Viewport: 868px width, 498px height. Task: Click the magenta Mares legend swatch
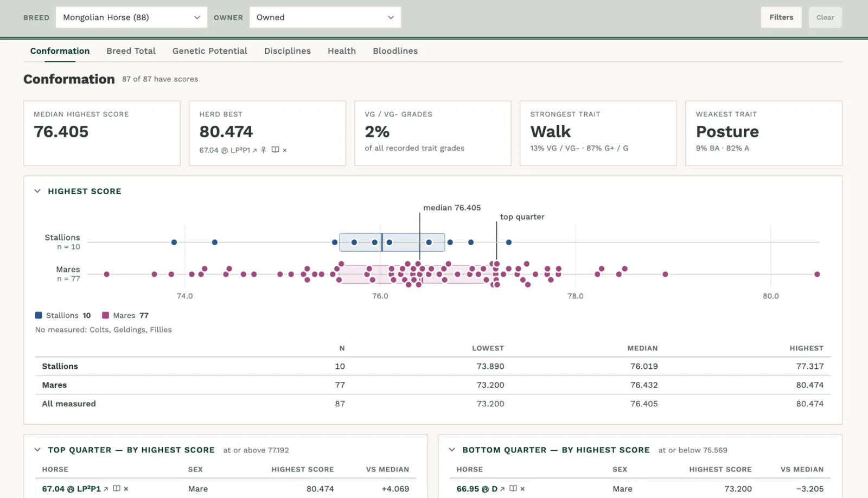pos(106,315)
